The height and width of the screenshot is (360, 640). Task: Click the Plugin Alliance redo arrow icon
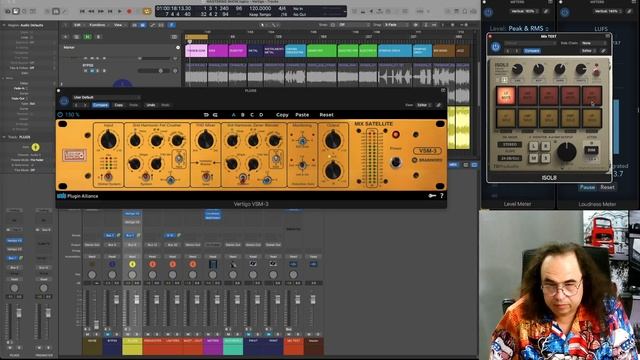pyautogui.click(x=215, y=115)
